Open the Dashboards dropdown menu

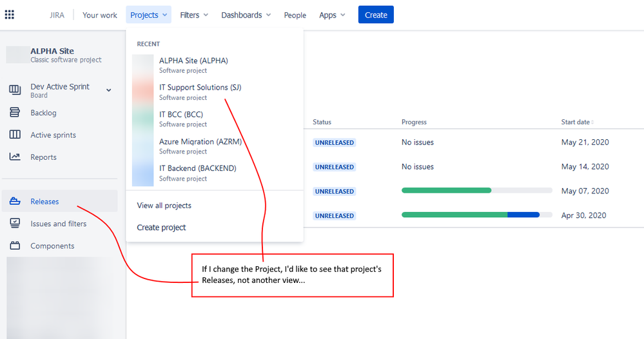click(x=246, y=15)
